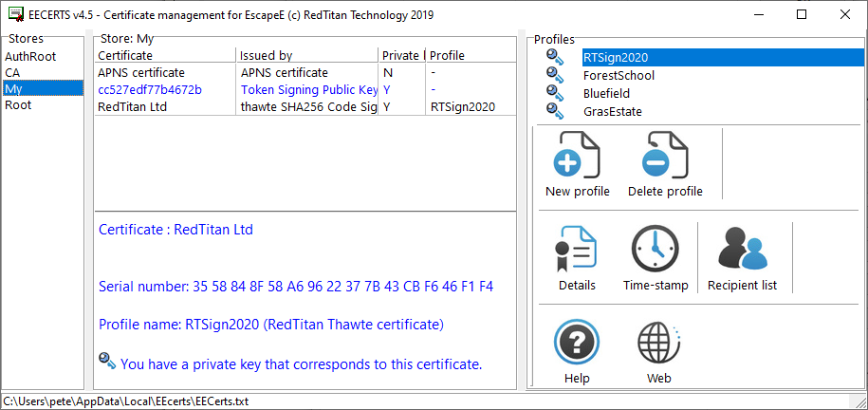Select the Root store
868x410 pixels.
18,104
